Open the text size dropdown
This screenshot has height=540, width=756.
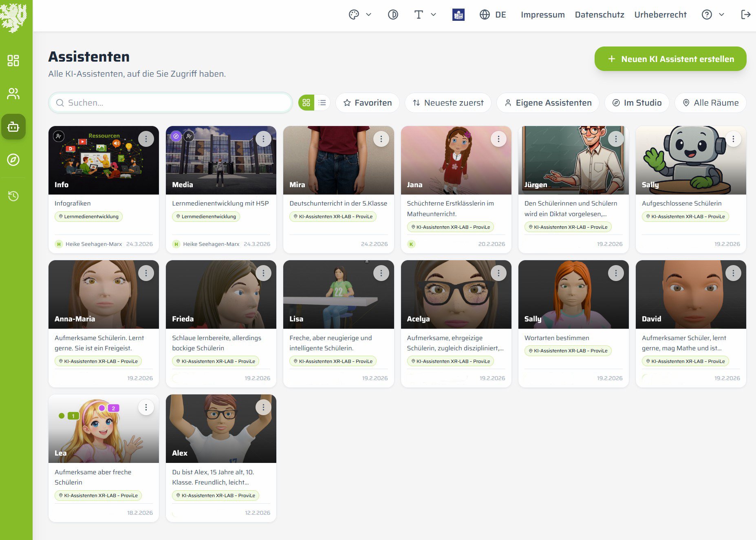click(425, 15)
